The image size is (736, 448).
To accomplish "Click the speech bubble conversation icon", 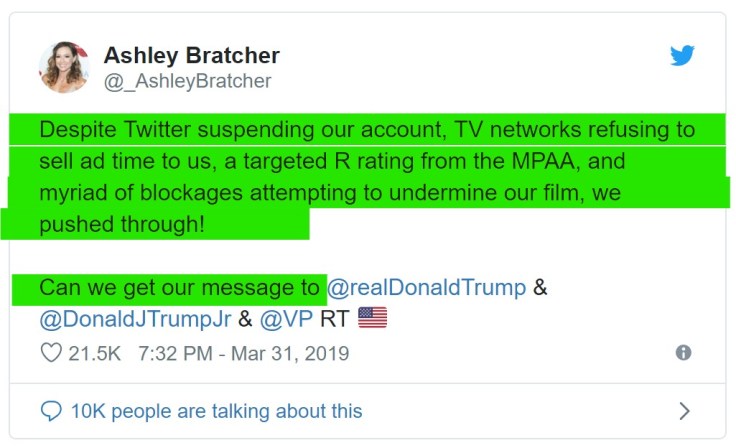I will pyautogui.click(x=51, y=411).
